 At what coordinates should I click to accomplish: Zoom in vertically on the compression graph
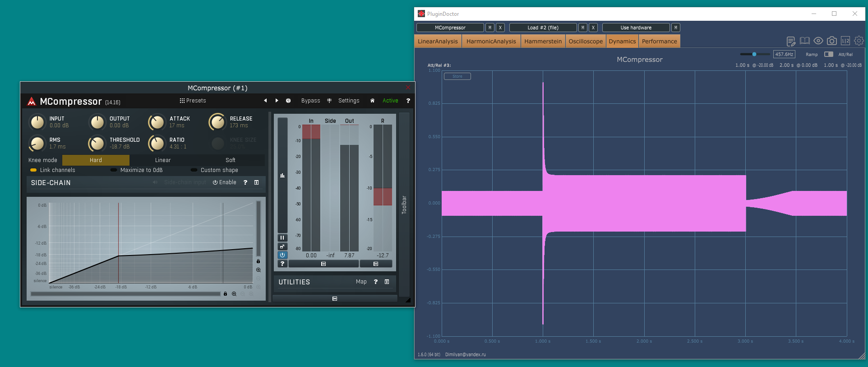[x=259, y=270]
